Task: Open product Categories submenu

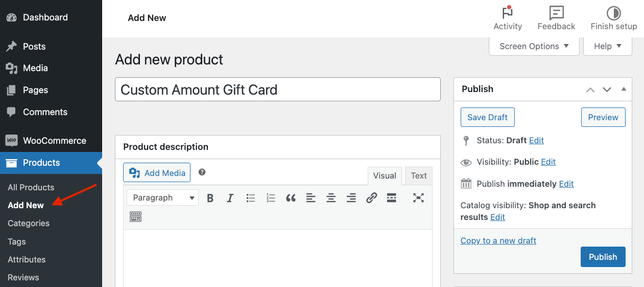Action: tap(29, 223)
